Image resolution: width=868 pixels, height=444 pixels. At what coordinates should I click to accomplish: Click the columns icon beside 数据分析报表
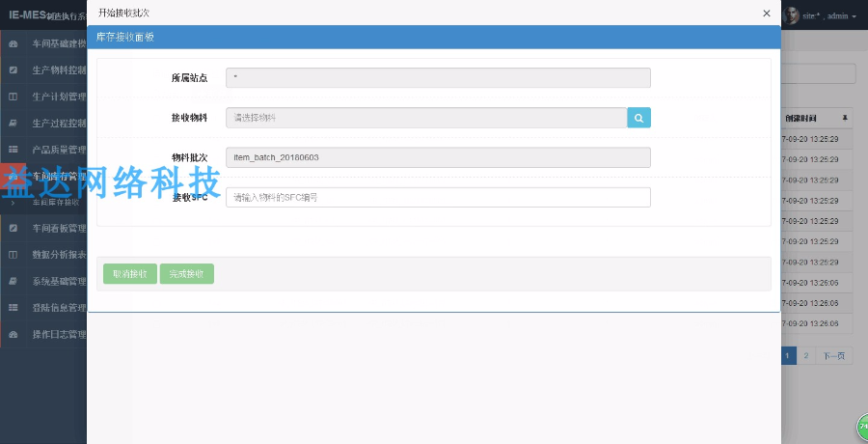pos(14,255)
